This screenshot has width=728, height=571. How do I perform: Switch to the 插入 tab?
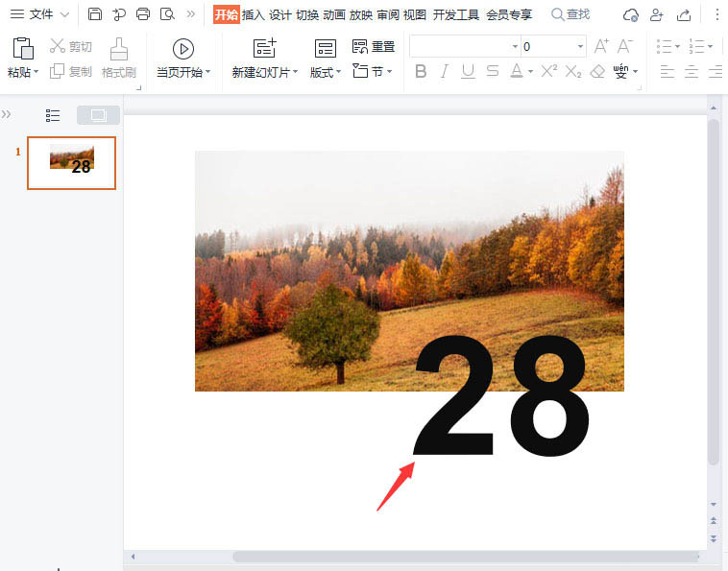[x=254, y=14]
